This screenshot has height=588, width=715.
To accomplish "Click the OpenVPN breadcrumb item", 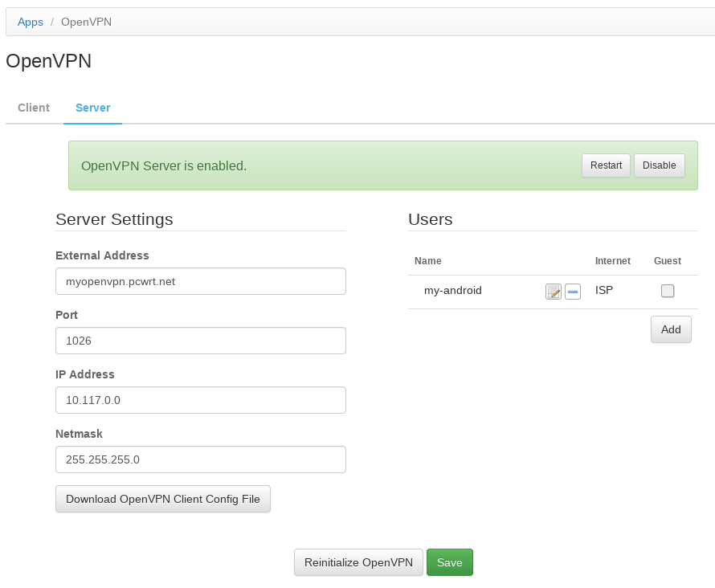I will pyautogui.click(x=86, y=22).
